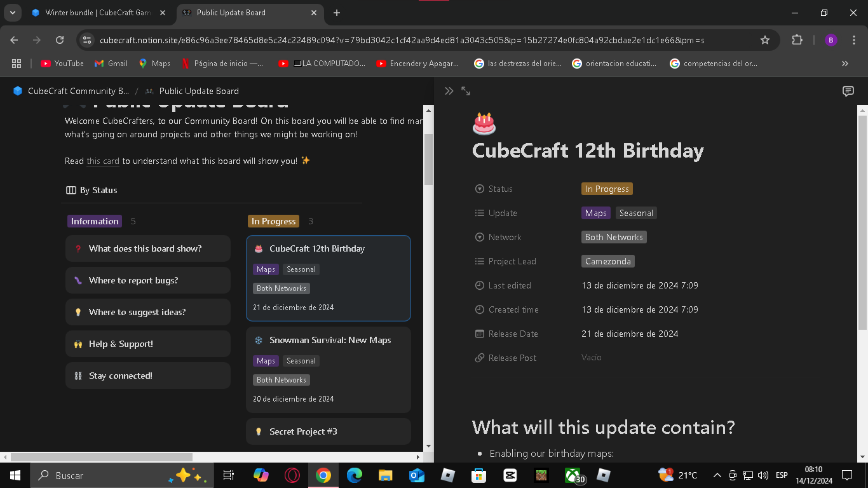Open Microsoft Edge from taskbar
The height and width of the screenshot is (488, 868).
(354, 475)
